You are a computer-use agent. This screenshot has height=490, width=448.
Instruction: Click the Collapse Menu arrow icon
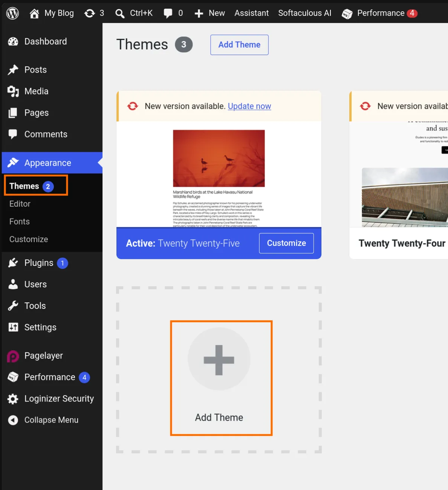coord(13,420)
